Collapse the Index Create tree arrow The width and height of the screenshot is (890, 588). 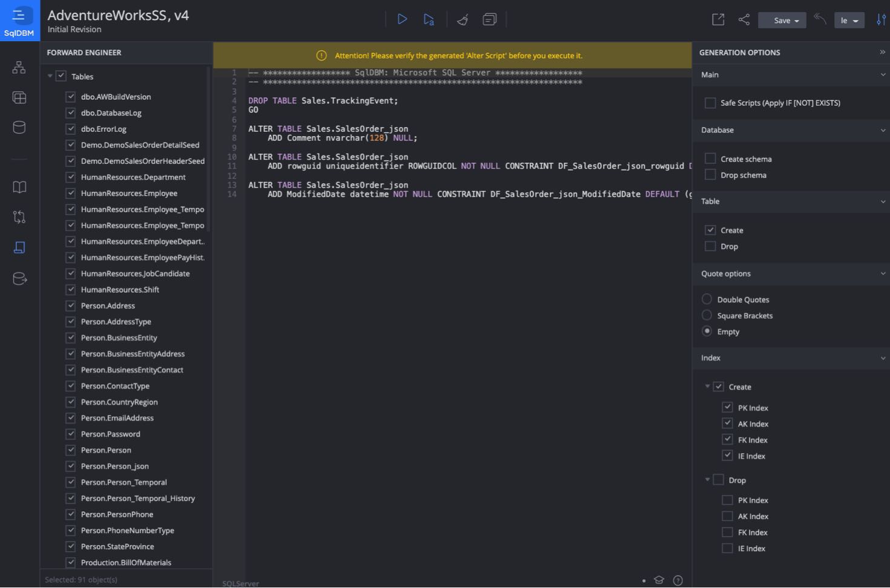pos(707,386)
